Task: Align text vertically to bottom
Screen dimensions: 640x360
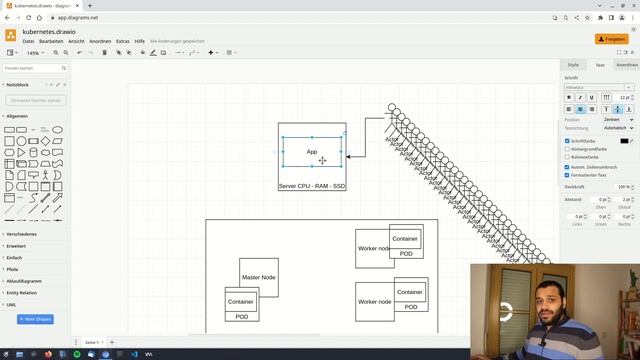Action: tap(629, 109)
